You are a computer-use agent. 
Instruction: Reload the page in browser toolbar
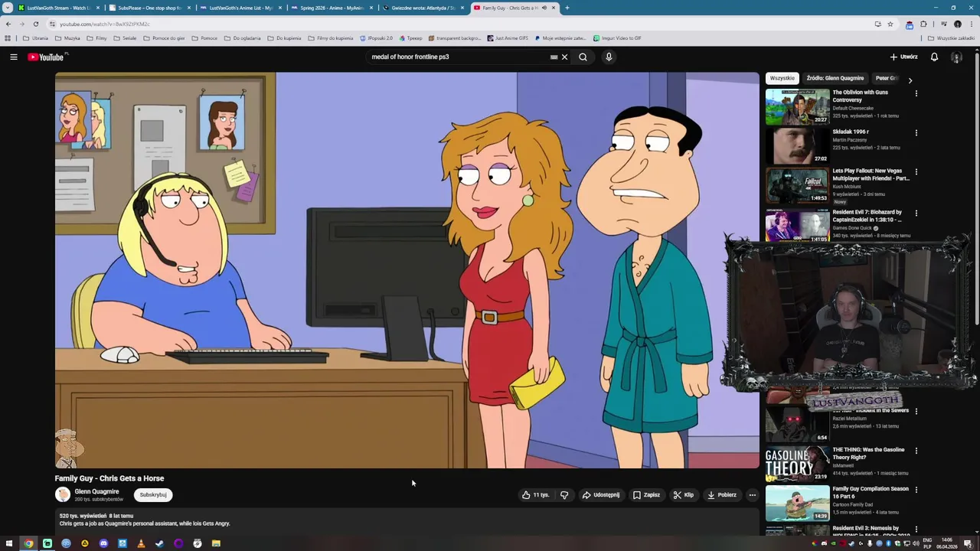(x=35, y=24)
